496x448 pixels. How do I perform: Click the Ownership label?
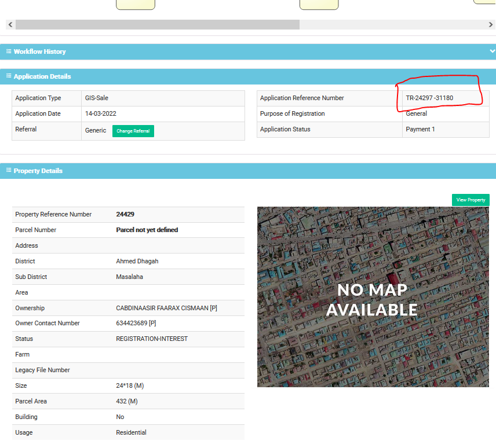(30, 308)
